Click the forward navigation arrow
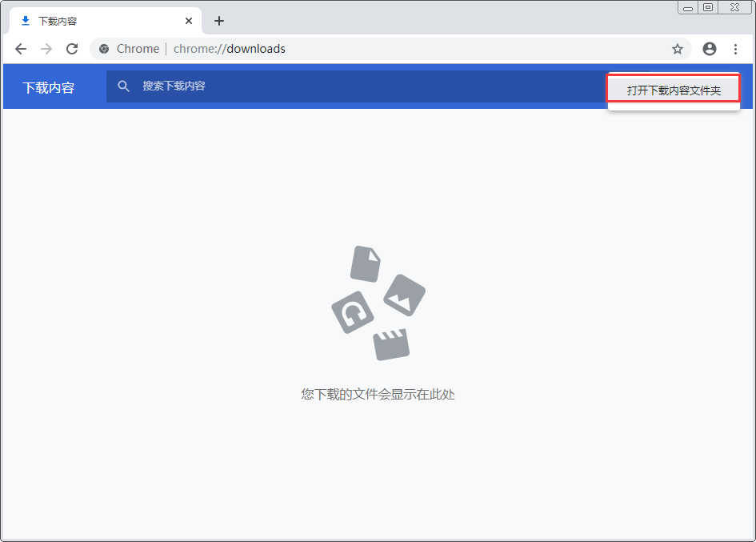 coord(46,49)
